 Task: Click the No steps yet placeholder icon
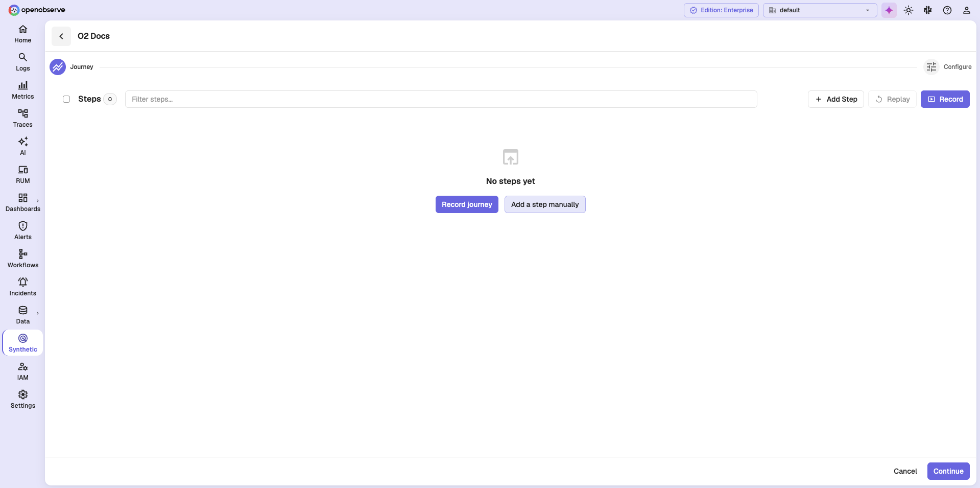pyautogui.click(x=511, y=157)
